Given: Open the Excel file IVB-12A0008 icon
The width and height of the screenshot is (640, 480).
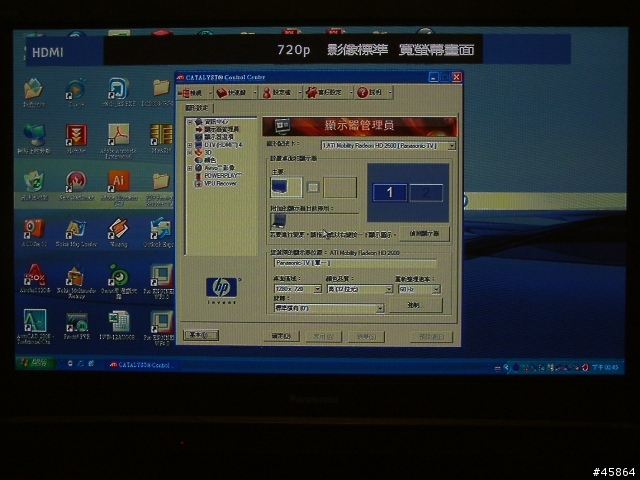Looking at the screenshot, I should (118, 325).
